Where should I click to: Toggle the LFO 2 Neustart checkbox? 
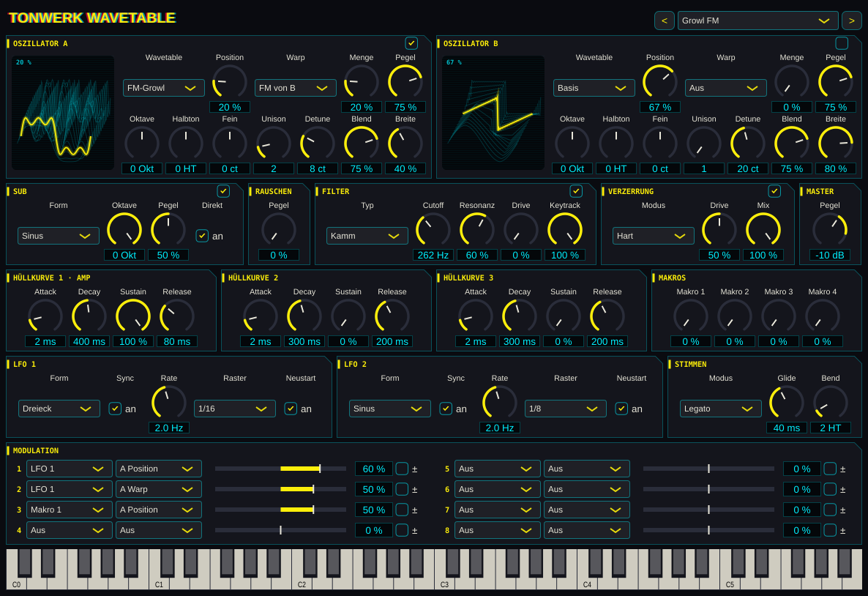621,409
